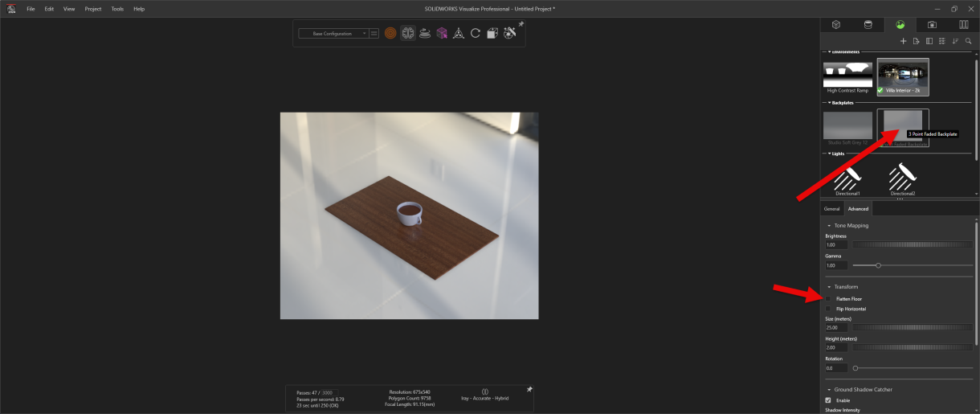
Task: Open the Scenes tab landscape icon
Action: point(900,25)
